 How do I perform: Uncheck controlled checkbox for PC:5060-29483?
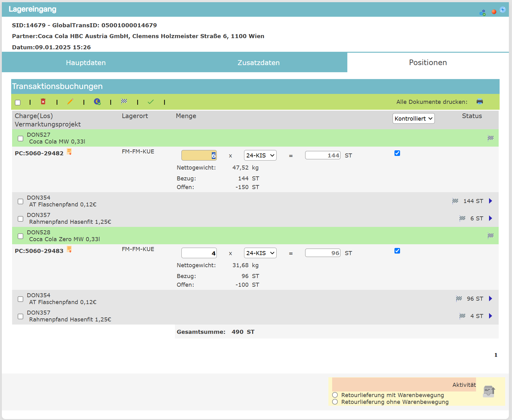[x=397, y=251]
